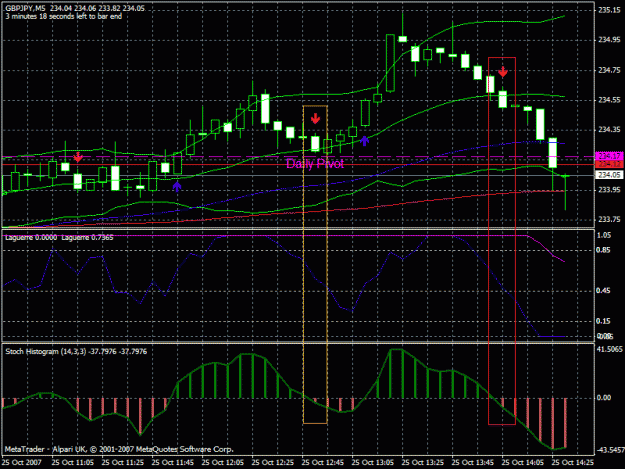Click the '25 Oct 2007' time axis label
Viewport: 625px width, 469px height.
(22, 462)
